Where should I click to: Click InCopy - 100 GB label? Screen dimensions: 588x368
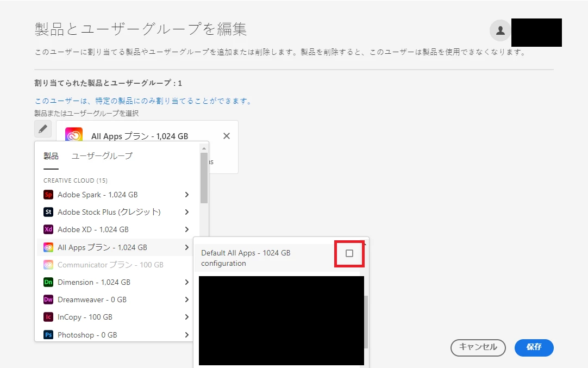pyautogui.click(x=85, y=317)
